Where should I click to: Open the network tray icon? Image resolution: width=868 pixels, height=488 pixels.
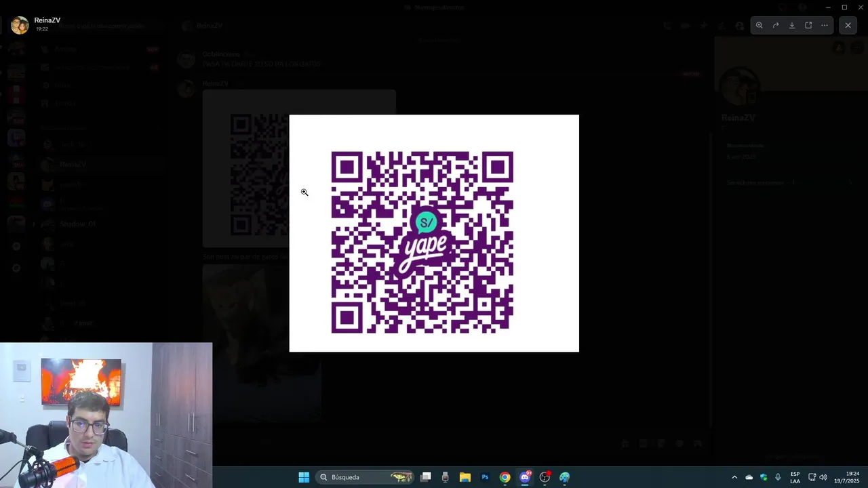pos(812,477)
